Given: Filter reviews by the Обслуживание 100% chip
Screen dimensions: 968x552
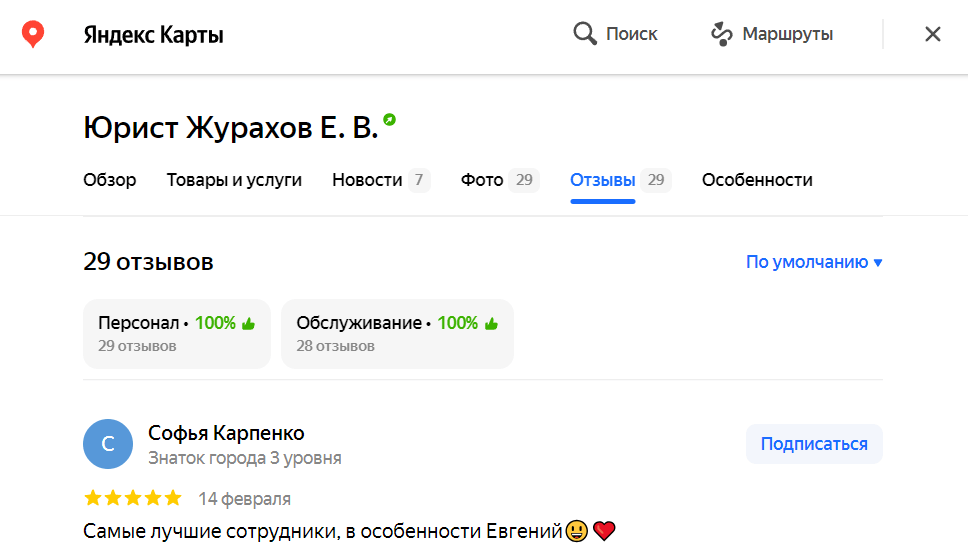Looking at the screenshot, I should (x=397, y=333).
